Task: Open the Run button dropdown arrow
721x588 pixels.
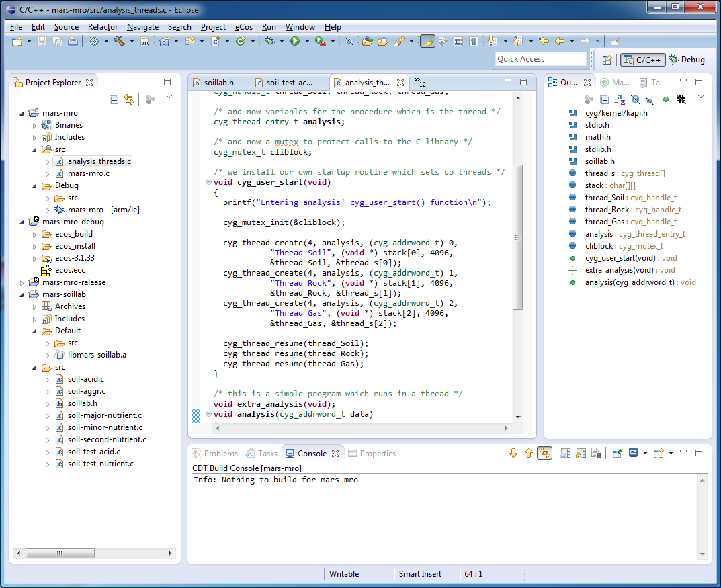Action: pyautogui.click(x=306, y=40)
